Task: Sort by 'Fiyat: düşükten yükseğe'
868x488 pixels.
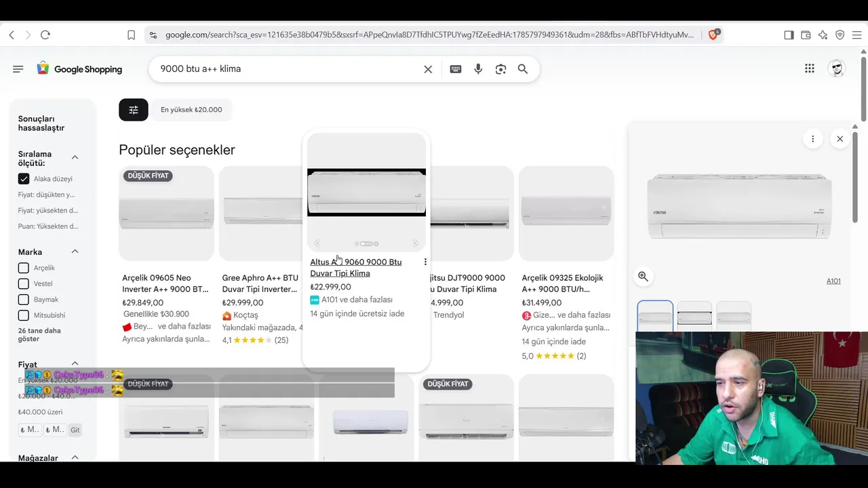Action: 47,195
